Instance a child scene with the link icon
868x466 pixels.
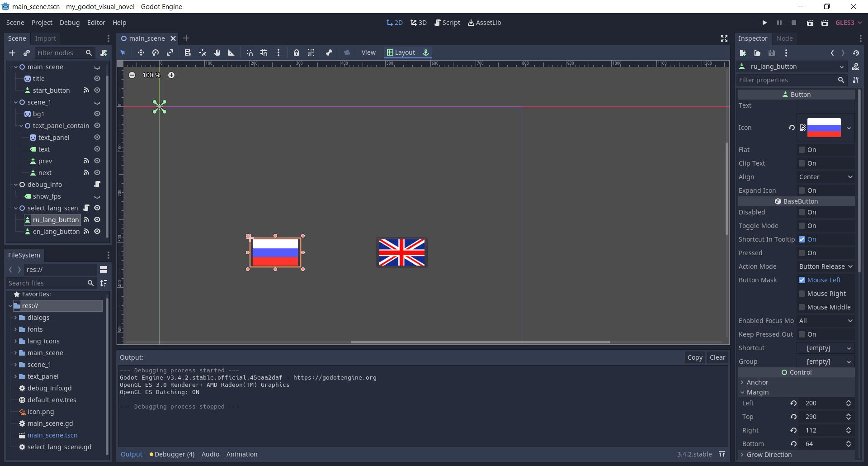(x=27, y=53)
